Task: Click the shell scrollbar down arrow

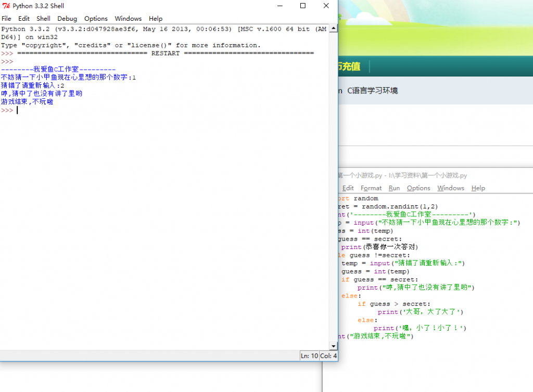Action: (x=334, y=346)
